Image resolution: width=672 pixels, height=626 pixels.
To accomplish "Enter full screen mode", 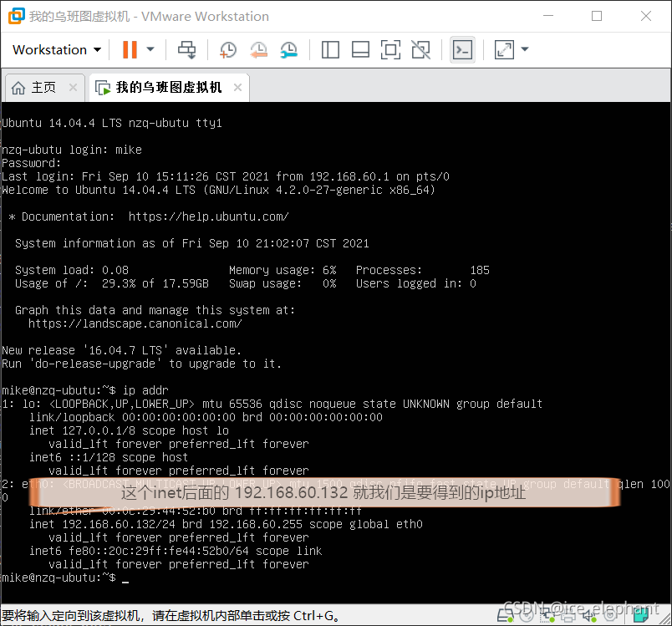I will coord(390,49).
